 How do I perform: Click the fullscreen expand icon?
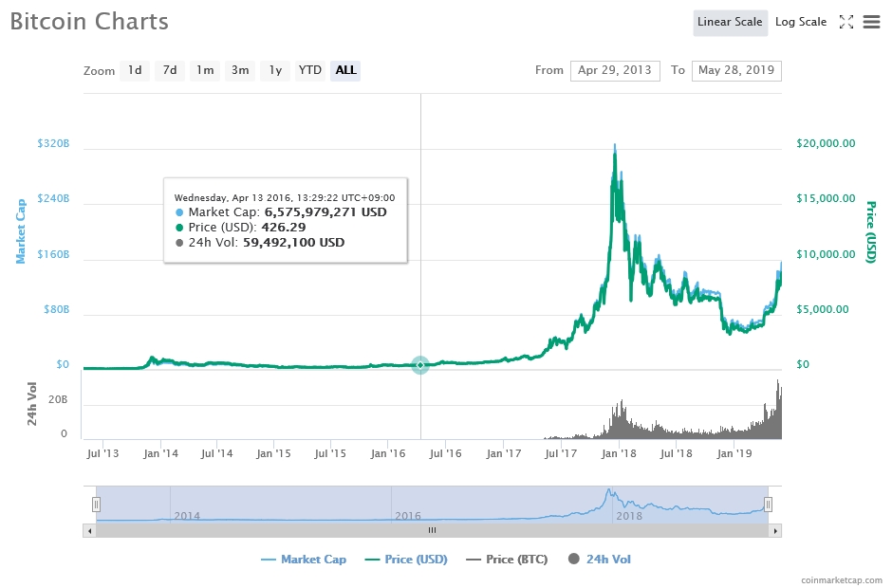(846, 23)
